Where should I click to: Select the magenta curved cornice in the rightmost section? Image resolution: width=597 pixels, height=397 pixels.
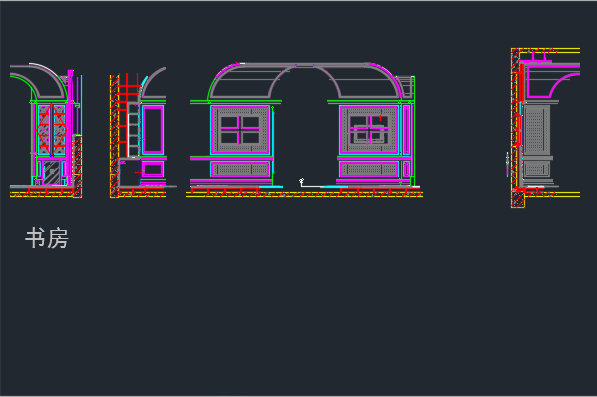(553, 81)
